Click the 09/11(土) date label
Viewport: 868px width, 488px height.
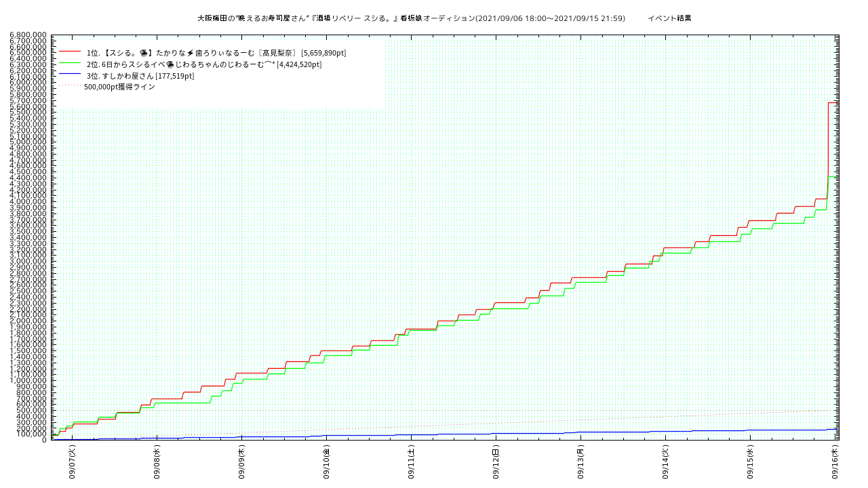(x=411, y=461)
